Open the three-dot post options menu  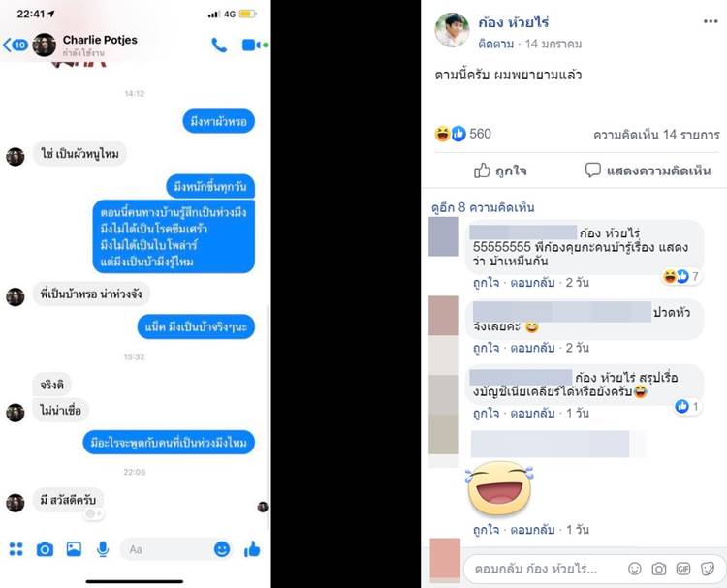click(x=711, y=21)
